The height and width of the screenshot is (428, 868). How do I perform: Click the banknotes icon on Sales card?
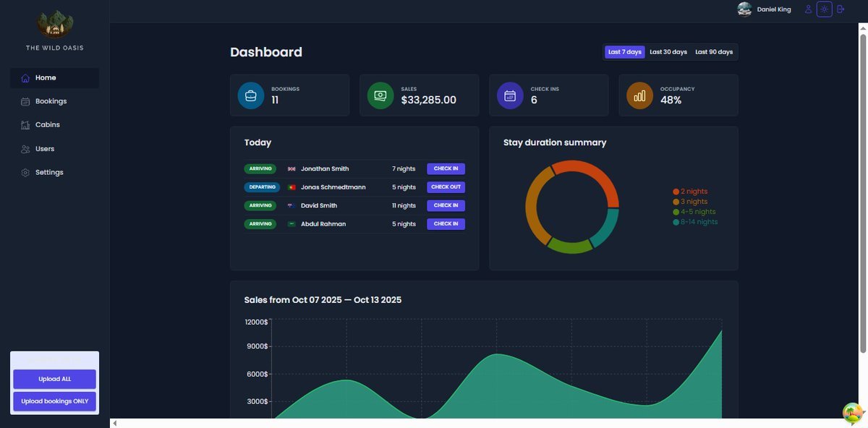coord(380,95)
